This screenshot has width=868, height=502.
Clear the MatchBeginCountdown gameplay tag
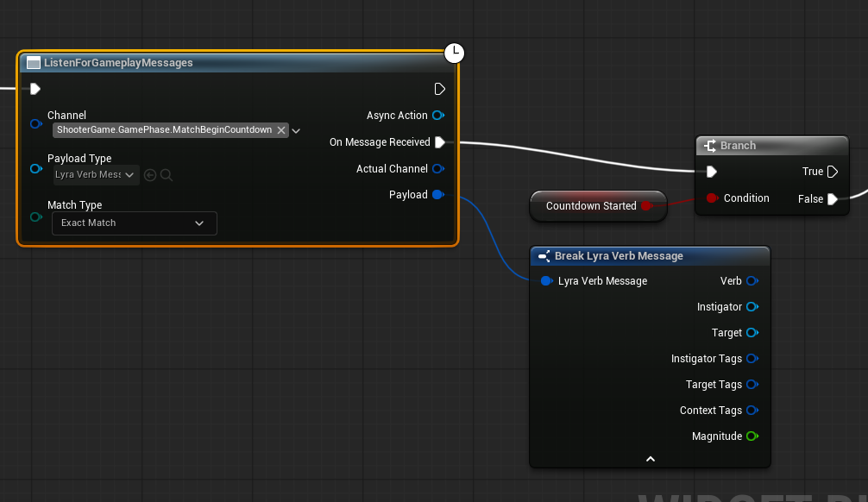[x=281, y=130]
